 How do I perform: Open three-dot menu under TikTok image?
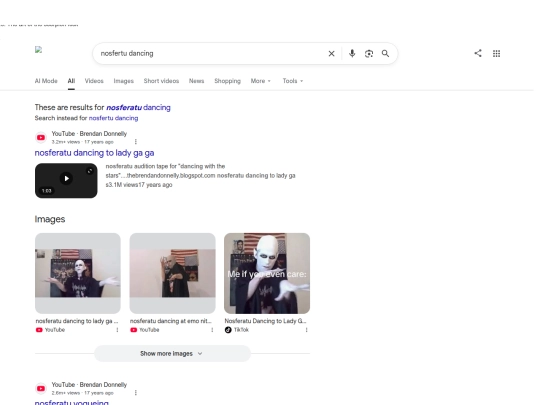pos(306,330)
